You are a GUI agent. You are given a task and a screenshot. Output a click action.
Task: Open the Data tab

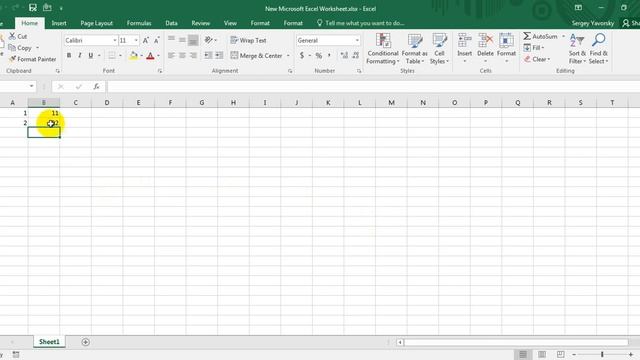(x=171, y=23)
